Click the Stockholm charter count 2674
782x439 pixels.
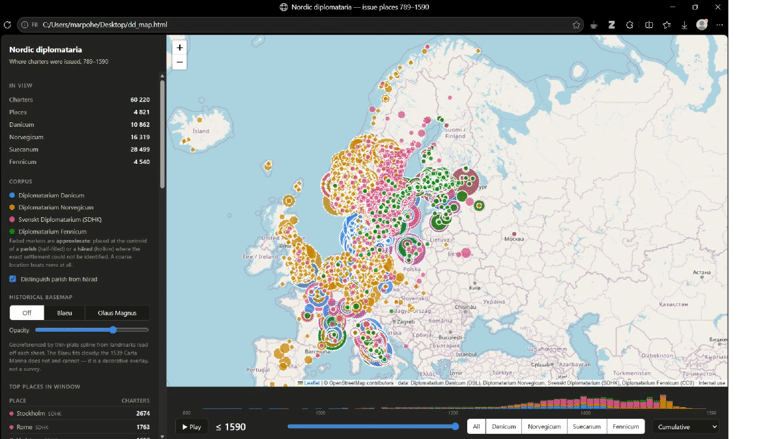click(143, 414)
